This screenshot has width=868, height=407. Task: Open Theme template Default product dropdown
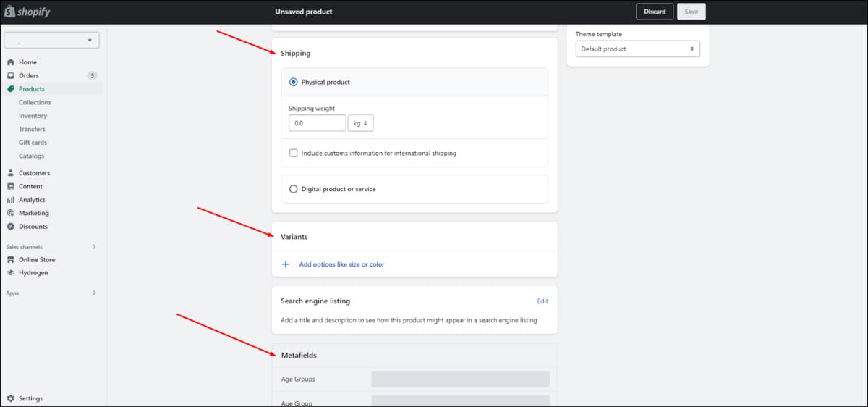(x=638, y=49)
